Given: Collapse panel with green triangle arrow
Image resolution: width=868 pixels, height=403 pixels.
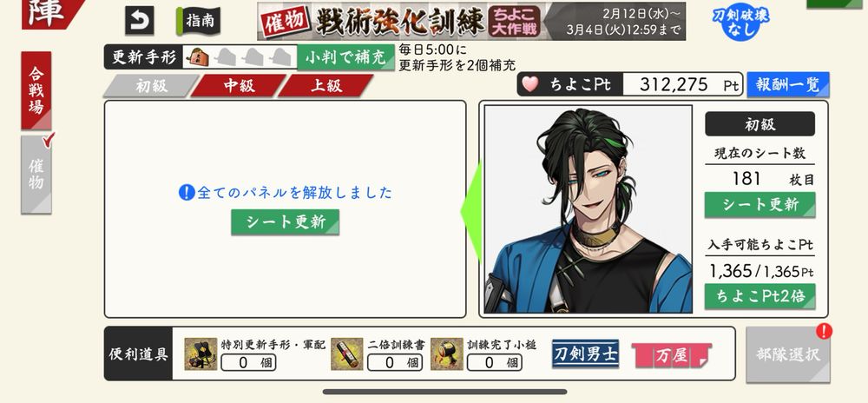Looking at the screenshot, I should (x=471, y=211).
